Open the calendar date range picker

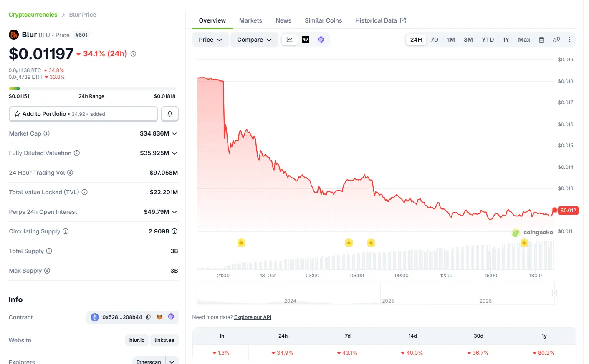(x=541, y=40)
